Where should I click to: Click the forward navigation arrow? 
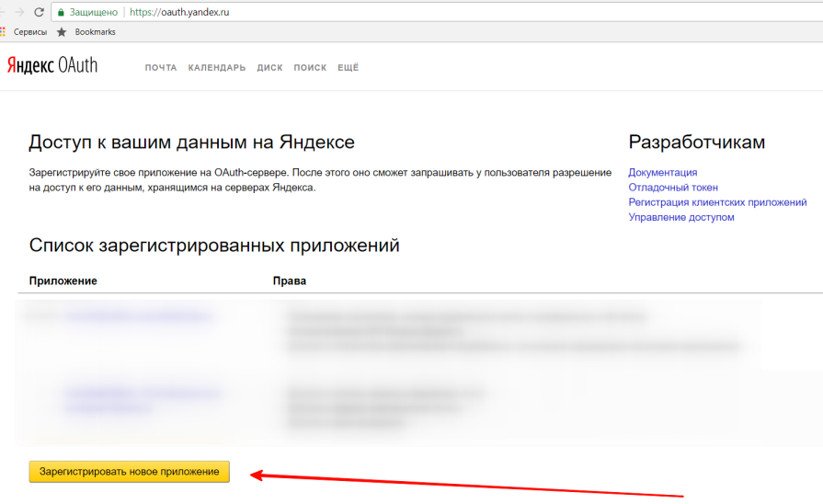[x=19, y=12]
